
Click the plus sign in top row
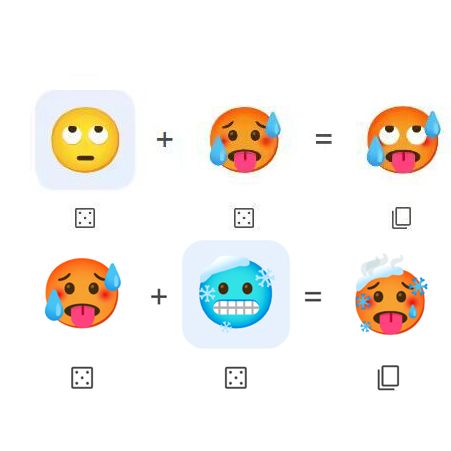click(x=165, y=139)
